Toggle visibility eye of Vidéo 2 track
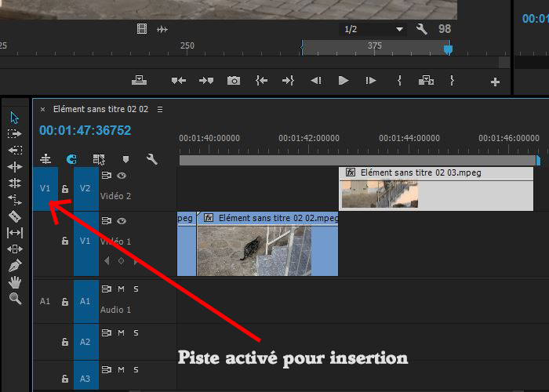The width and height of the screenshot is (549, 392). pyautogui.click(x=122, y=176)
